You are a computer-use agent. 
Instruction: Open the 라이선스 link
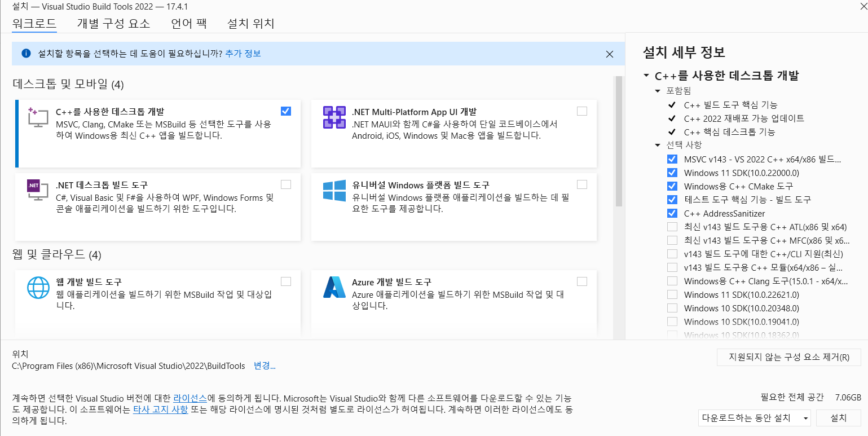[190, 397]
